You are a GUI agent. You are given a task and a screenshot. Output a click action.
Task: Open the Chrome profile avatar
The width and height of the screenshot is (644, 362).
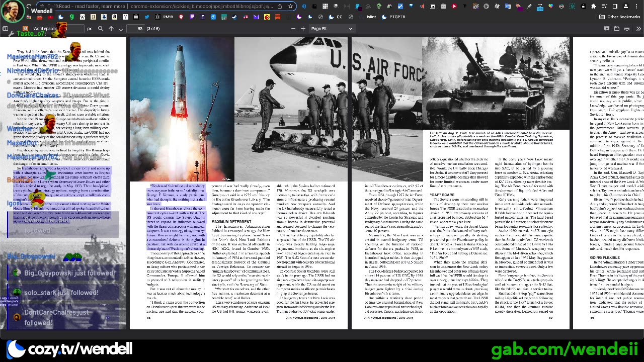pos(626,7)
